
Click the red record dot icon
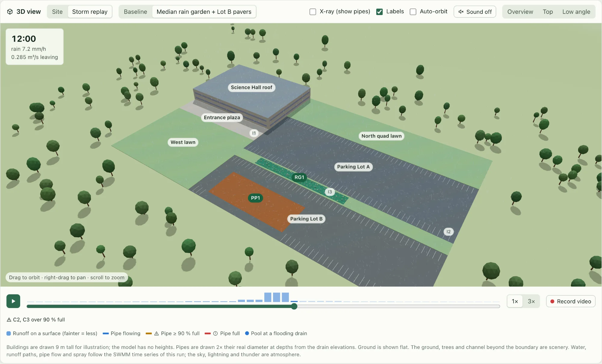tap(552, 301)
